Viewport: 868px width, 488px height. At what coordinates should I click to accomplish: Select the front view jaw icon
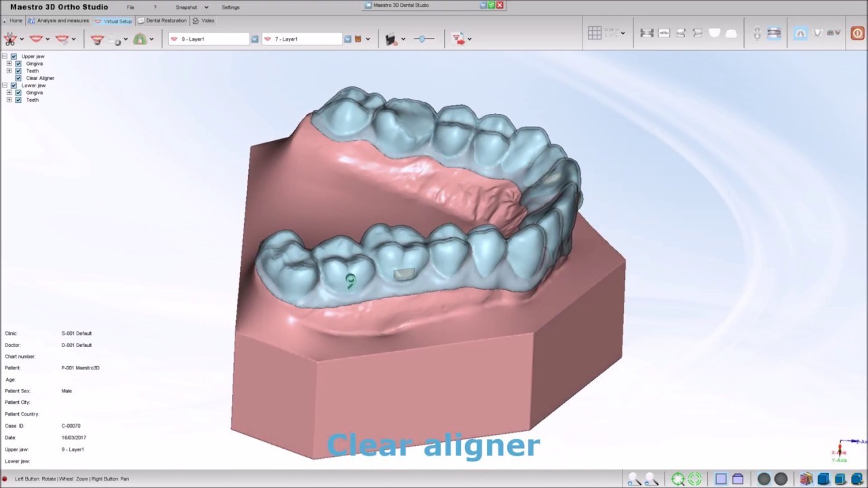pyautogui.click(x=647, y=33)
